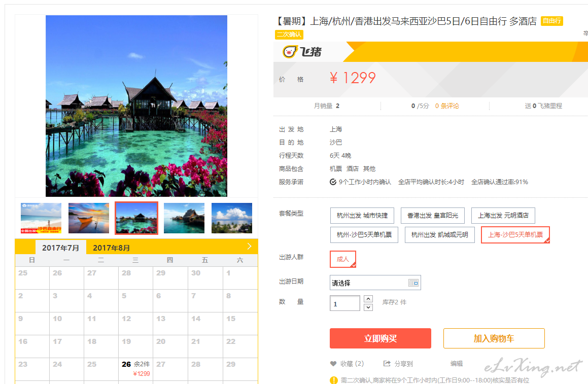Click the 编辑 link
588x384 pixels.
coord(457,363)
